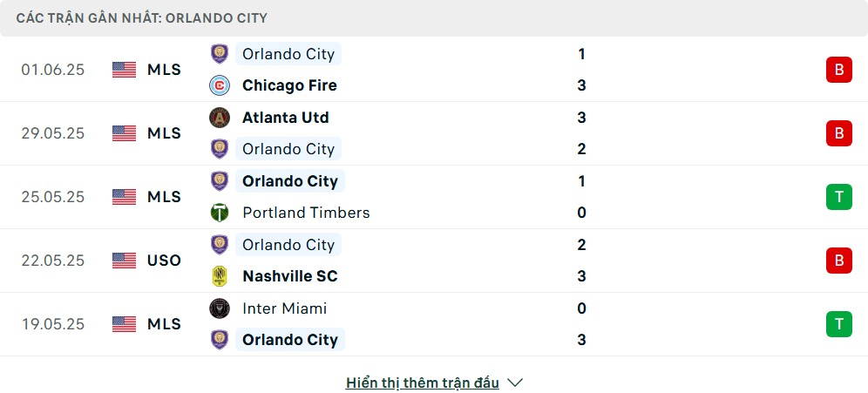Click the green T badge for 25.05.25

(x=838, y=197)
